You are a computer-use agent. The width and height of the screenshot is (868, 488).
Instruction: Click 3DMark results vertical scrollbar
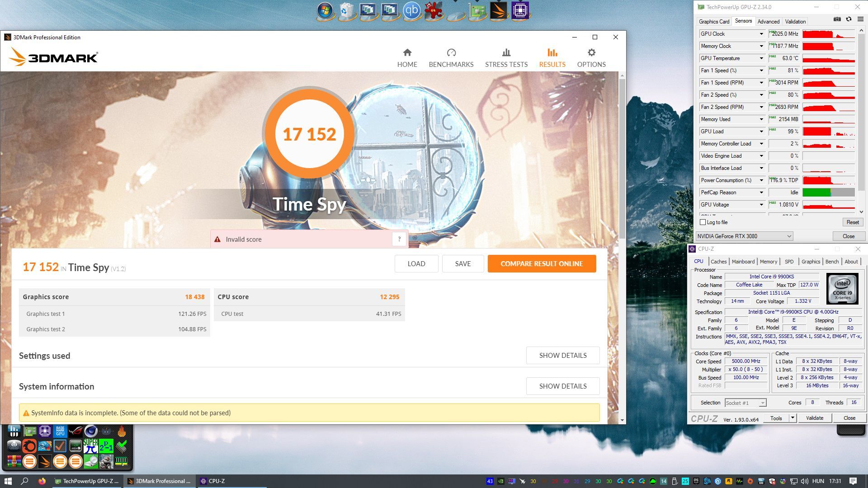(x=622, y=158)
